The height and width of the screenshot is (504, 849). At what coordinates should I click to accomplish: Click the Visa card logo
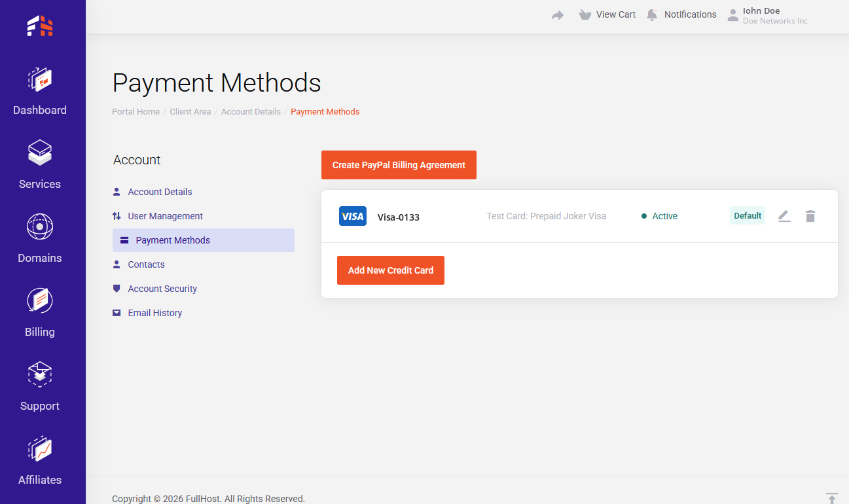(x=353, y=216)
